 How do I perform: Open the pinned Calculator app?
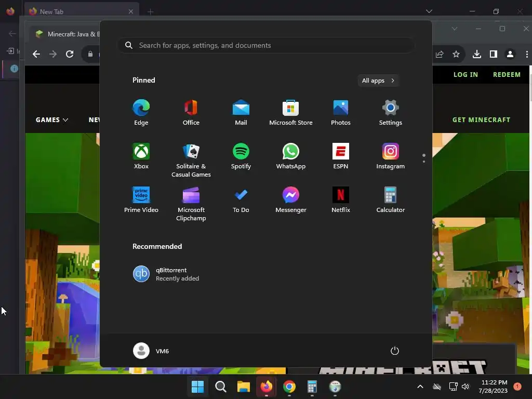391,200
